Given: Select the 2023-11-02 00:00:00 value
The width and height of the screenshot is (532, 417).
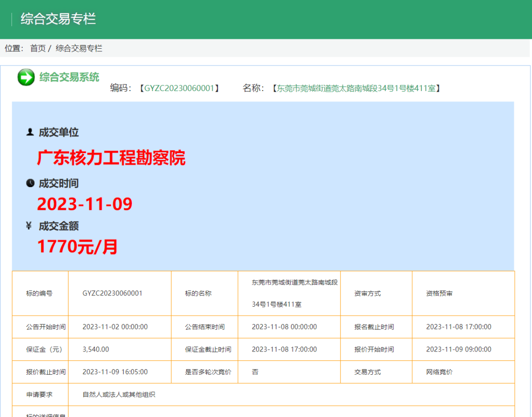Looking at the screenshot, I should 115,327.
